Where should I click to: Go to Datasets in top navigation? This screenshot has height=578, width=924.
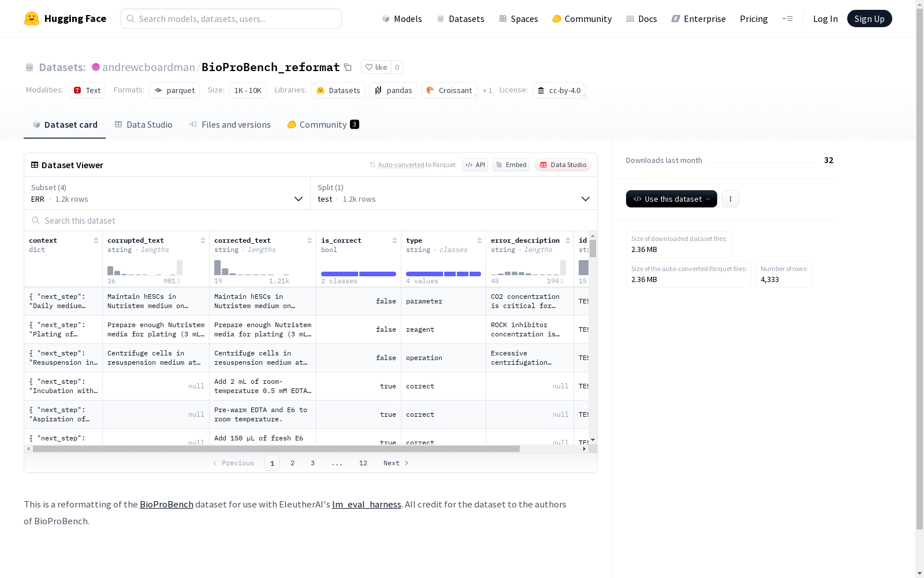coord(460,18)
